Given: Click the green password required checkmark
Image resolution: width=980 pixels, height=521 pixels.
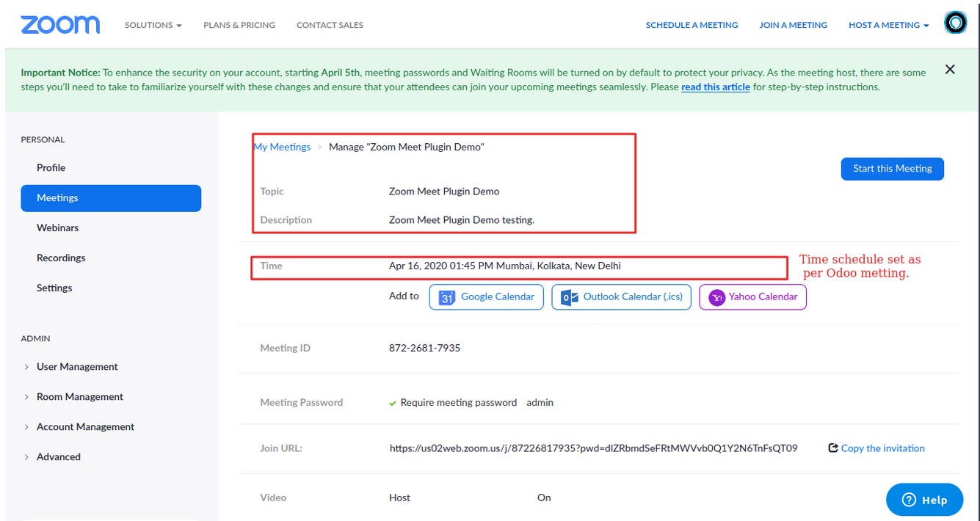Looking at the screenshot, I should pyautogui.click(x=393, y=403).
